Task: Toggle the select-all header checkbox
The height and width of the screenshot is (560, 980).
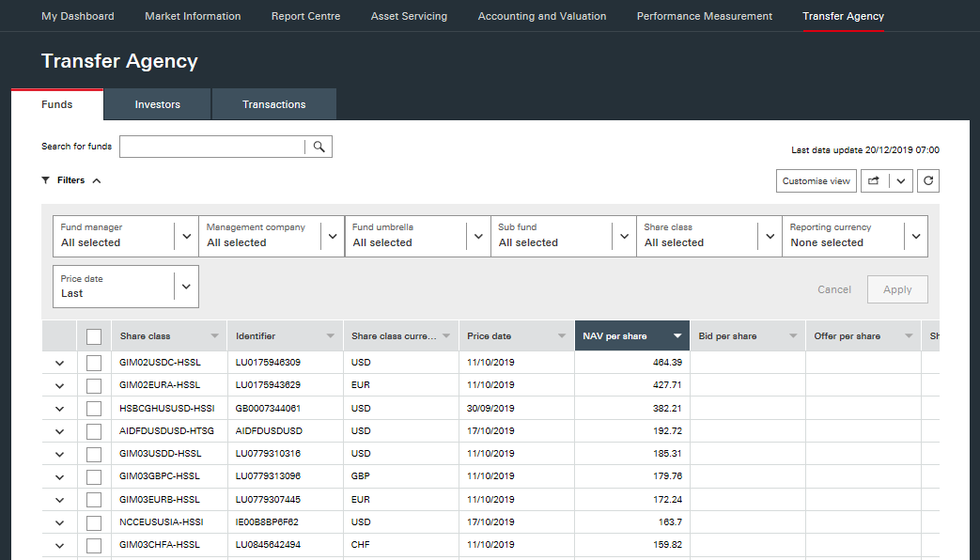Action: coord(94,336)
